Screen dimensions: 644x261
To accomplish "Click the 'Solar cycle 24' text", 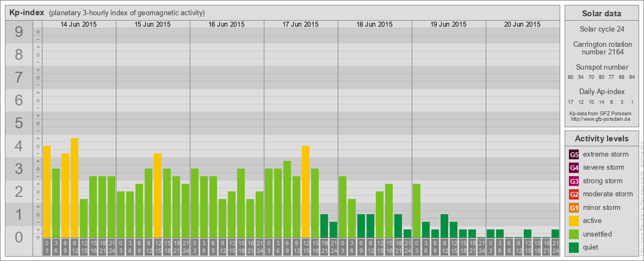I will [x=601, y=29].
